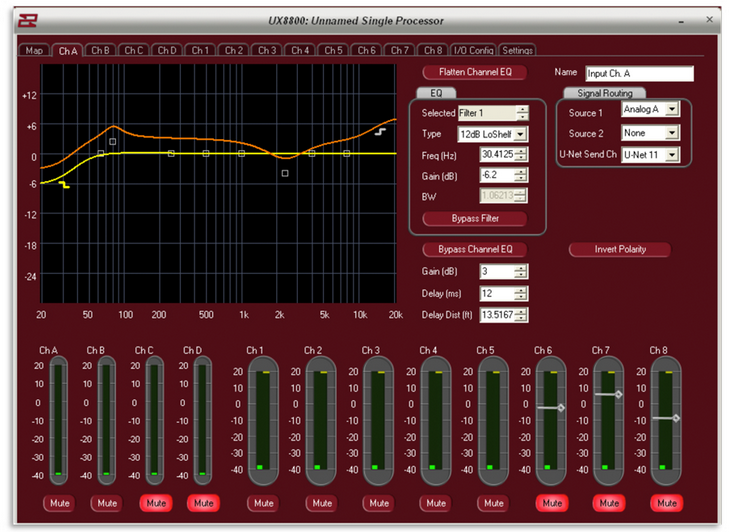Click the Bypass Filter button

[x=475, y=218]
